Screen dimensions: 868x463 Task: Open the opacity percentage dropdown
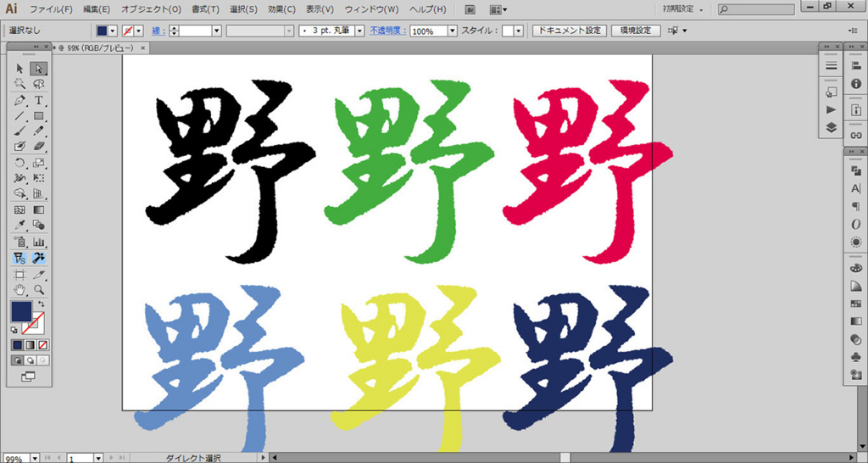453,31
